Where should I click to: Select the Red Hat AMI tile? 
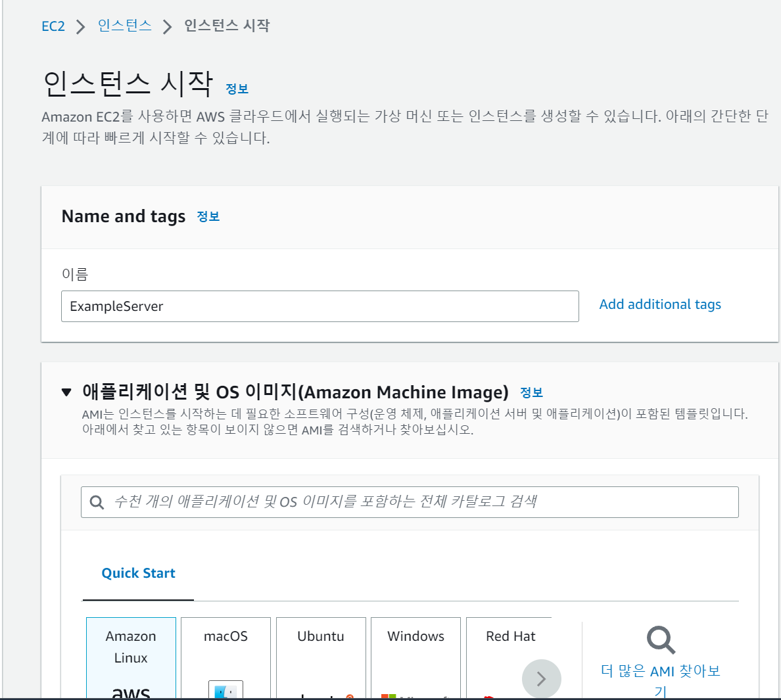509,657
